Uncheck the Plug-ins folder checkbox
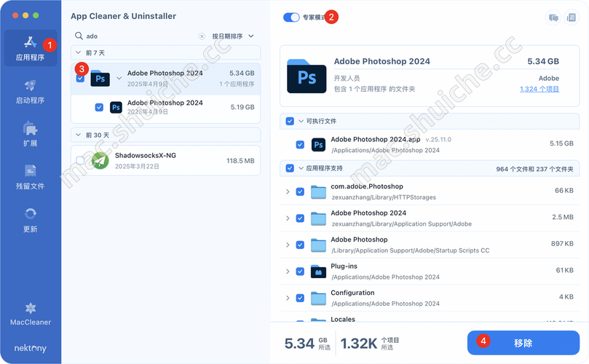Screen dimensions: 589x364 tap(300, 272)
